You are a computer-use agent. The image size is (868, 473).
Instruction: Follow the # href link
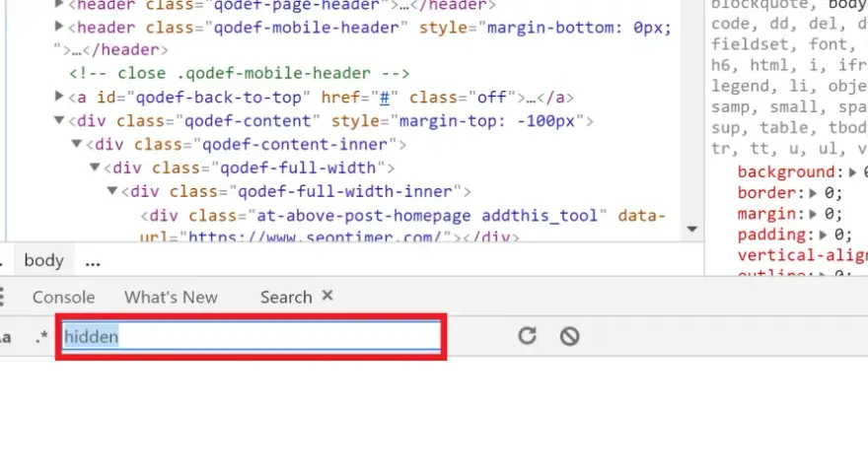(x=384, y=98)
